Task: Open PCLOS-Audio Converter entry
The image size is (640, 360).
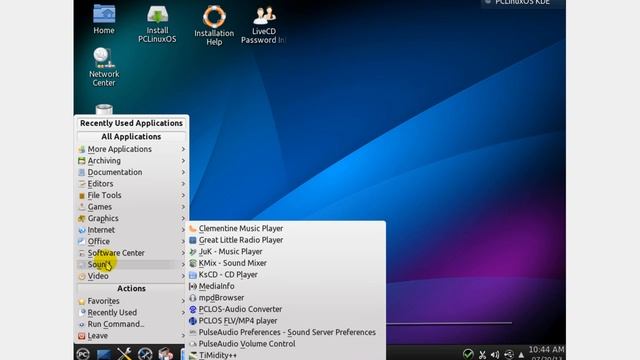Action: (286, 309)
